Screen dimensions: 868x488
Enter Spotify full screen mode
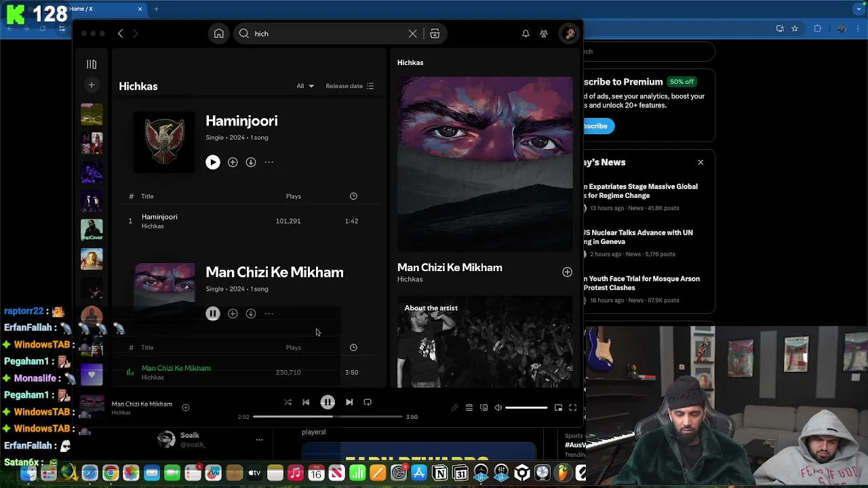point(572,408)
